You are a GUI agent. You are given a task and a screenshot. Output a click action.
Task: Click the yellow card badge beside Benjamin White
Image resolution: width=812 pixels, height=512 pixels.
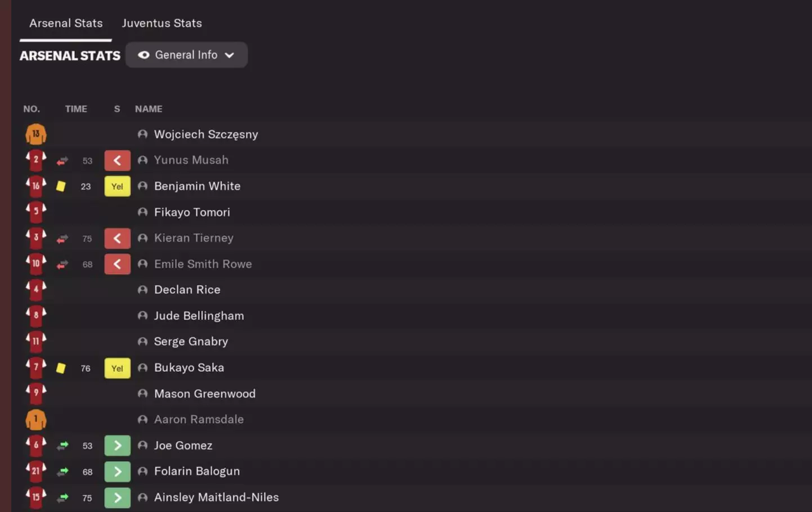coord(117,186)
